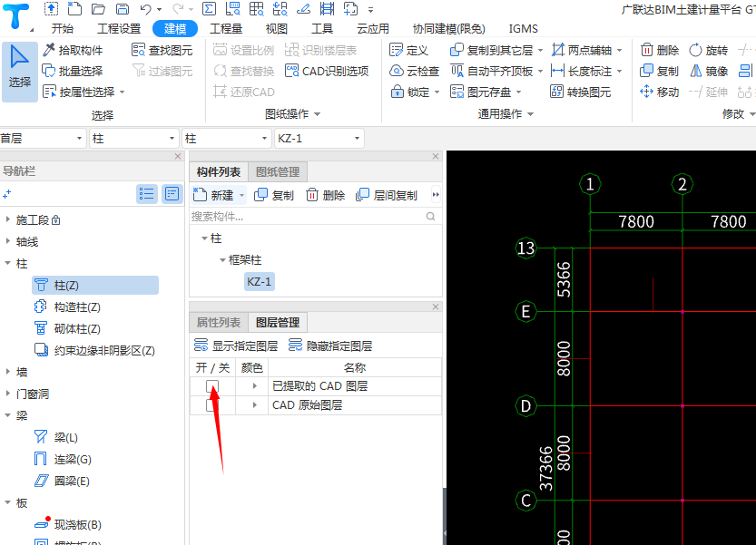
Task: Click the open folder icon in quick toolbar
Action: pos(98,9)
